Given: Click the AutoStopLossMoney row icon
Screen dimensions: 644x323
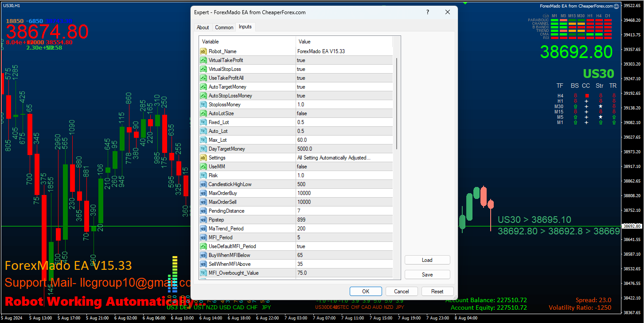Looking at the screenshot, I should coord(203,96).
